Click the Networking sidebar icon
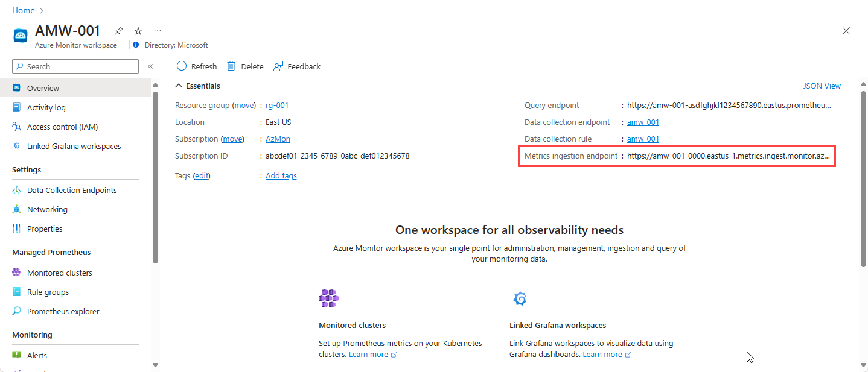 17,209
